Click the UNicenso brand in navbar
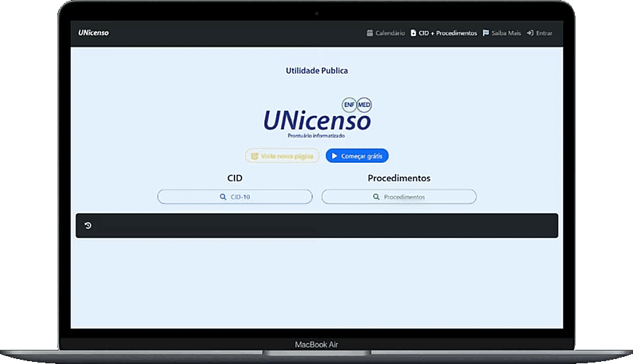Image resolution: width=633 pixels, height=364 pixels. tap(93, 33)
